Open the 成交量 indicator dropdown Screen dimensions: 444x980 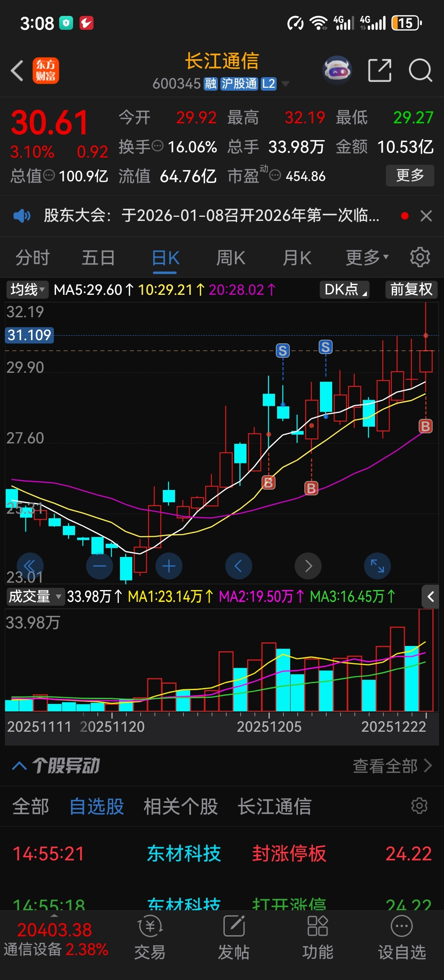(x=35, y=597)
